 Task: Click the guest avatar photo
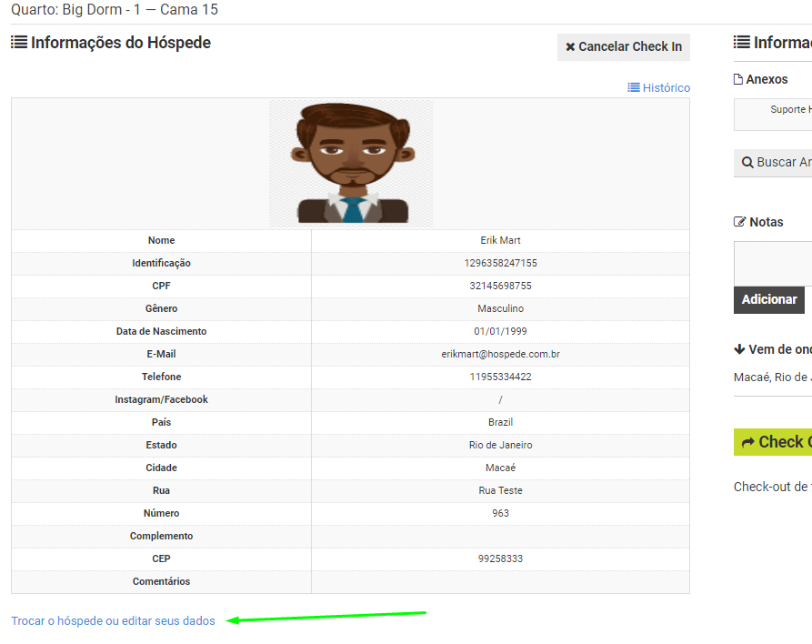click(x=351, y=164)
